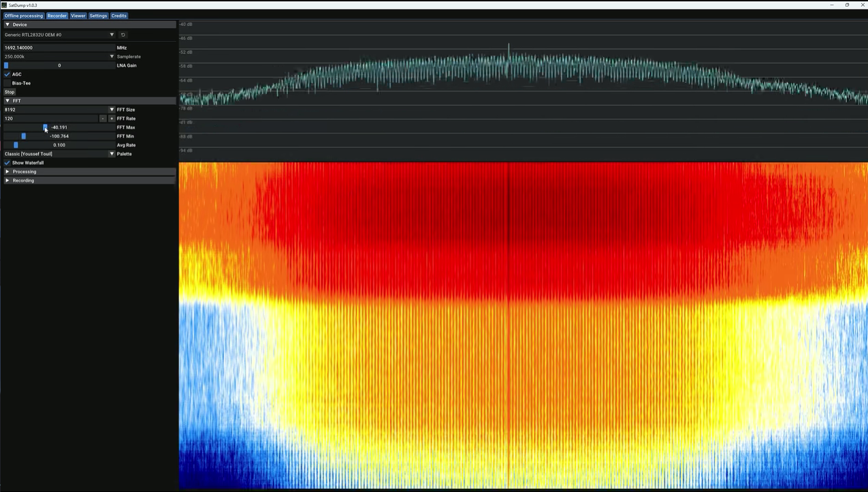868x492 pixels.
Task: Click the SatDump app icon in title bar
Action: (x=4, y=5)
